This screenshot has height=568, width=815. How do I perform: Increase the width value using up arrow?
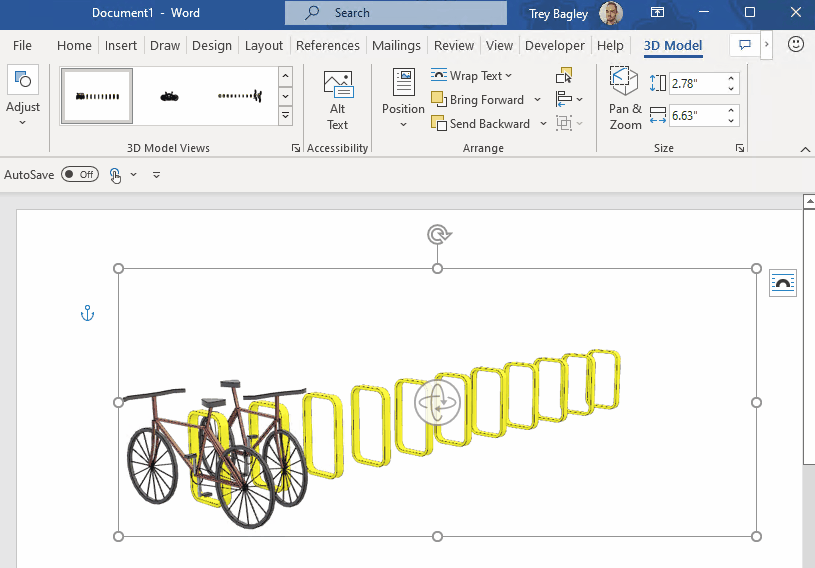coord(731,110)
